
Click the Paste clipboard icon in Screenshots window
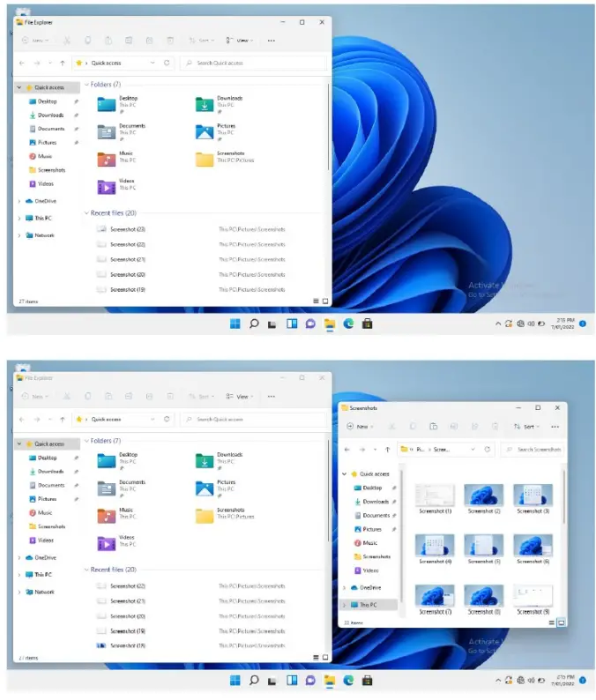(x=434, y=427)
